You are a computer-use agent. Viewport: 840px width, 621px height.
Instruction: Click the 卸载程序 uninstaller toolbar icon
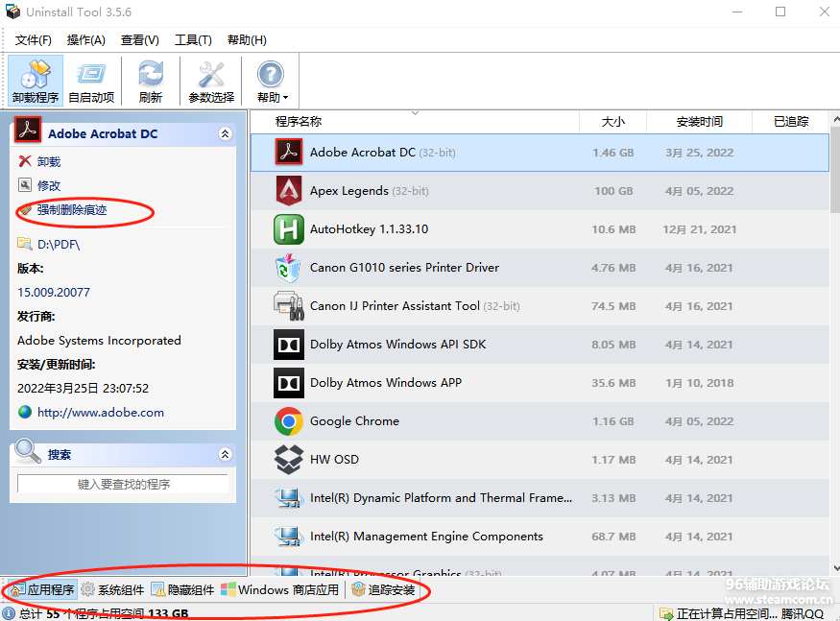[36, 81]
